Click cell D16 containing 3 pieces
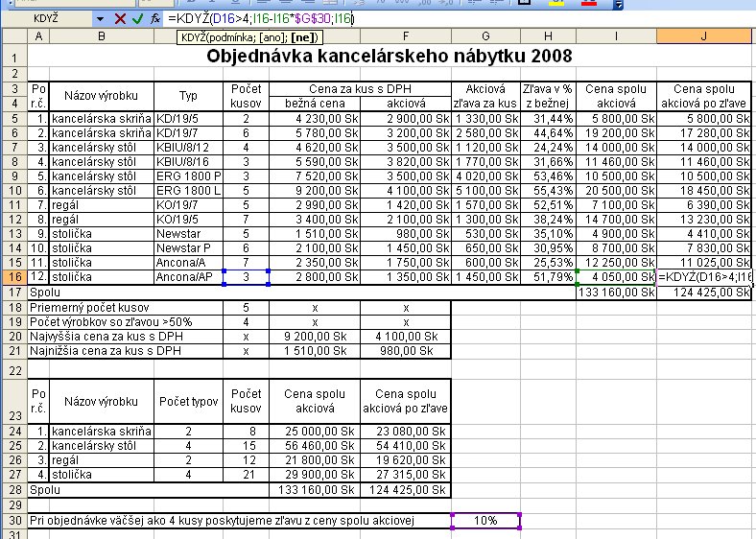Screen dimensions: 756x539 point(246,277)
